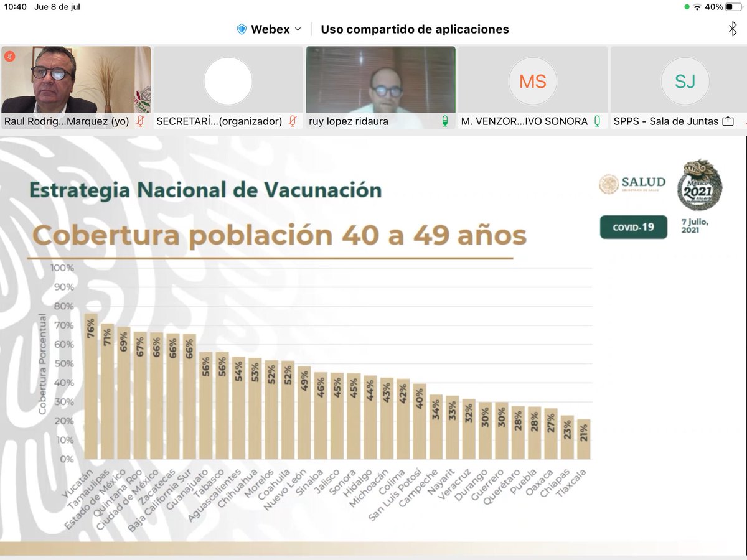Click the green status dot in the menu bar
Image resolution: width=747 pixels, height=560 pixels.
(687, 6)
